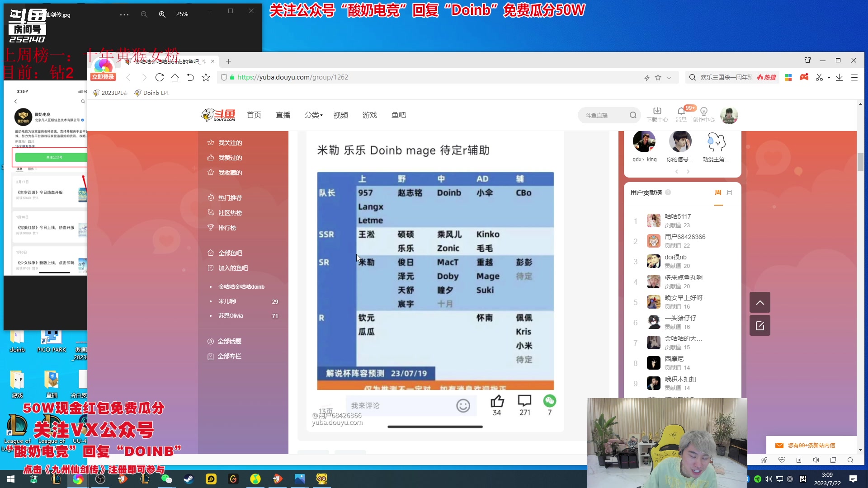Zoom in icon in image viewer window

click(x=162, y=14)
